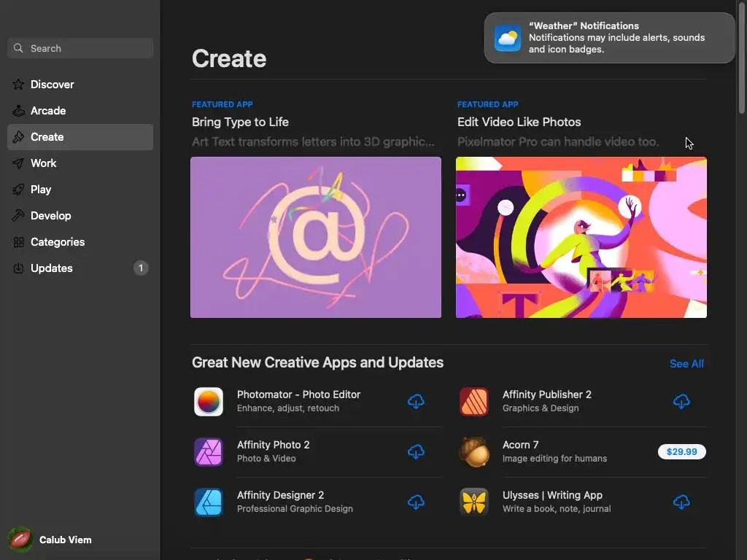Open the Ulysses butterfly app icon
Screen dimensions: 747x560
point(473,502)
